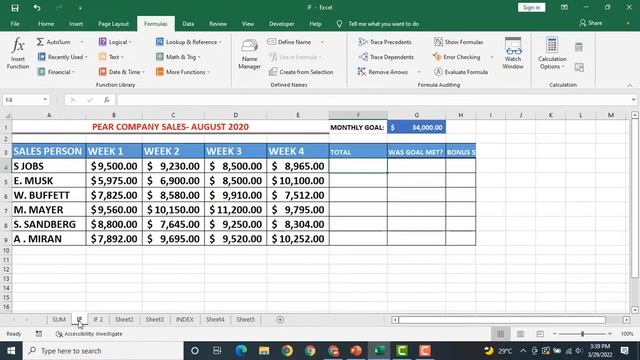Screen dimensions: 640x360
Task: Select the Monthly Goal cell $34,000.00
Action: point(416,127)
